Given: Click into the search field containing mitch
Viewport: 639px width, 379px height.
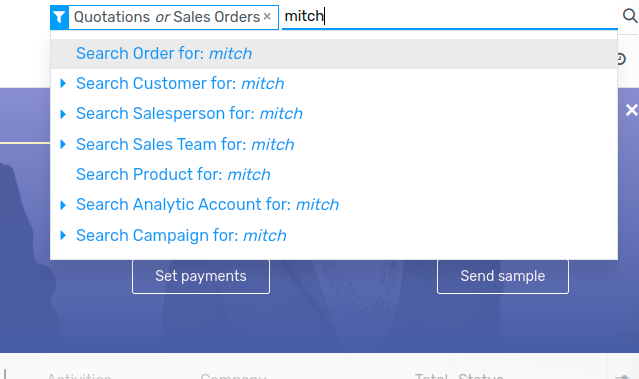Looking at the screenshot, I should click(450, 17).
